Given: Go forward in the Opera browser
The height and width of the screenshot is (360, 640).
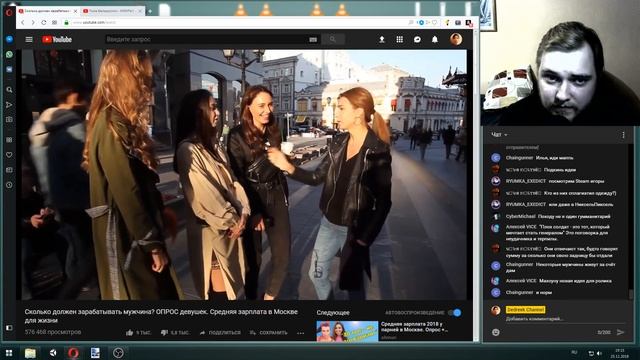Looking at the screenshot, I should coord(33,22).
